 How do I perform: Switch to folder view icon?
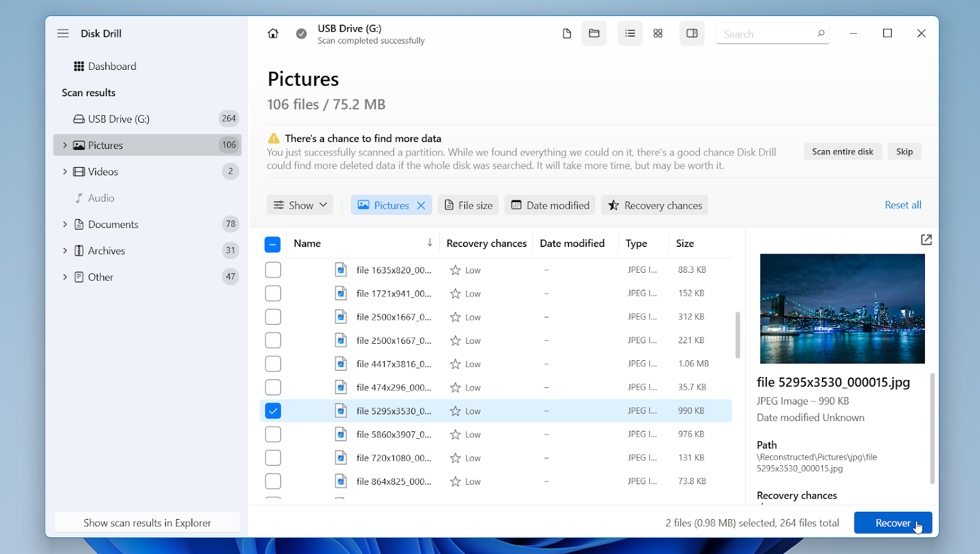[x=594, y=34]
